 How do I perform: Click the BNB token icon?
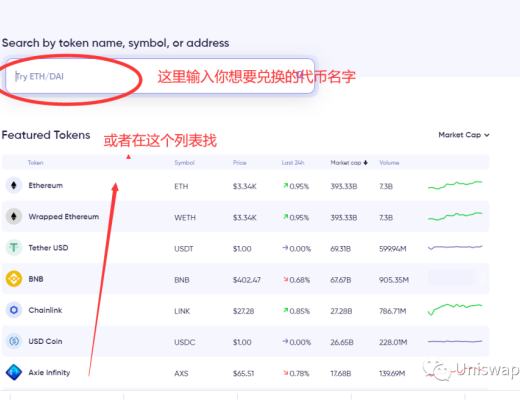(x=14, y=279)
